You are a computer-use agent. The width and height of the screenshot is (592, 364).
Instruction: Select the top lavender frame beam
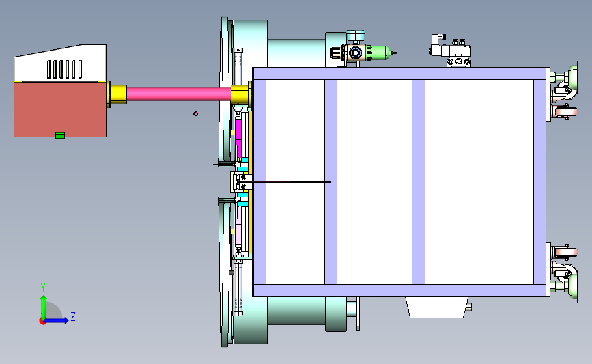point(401,74)
